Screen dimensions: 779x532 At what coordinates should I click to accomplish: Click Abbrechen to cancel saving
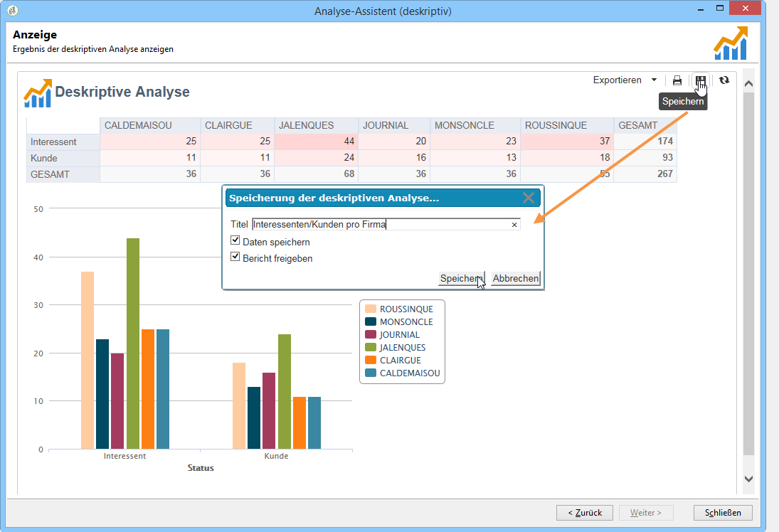(516, 278)
